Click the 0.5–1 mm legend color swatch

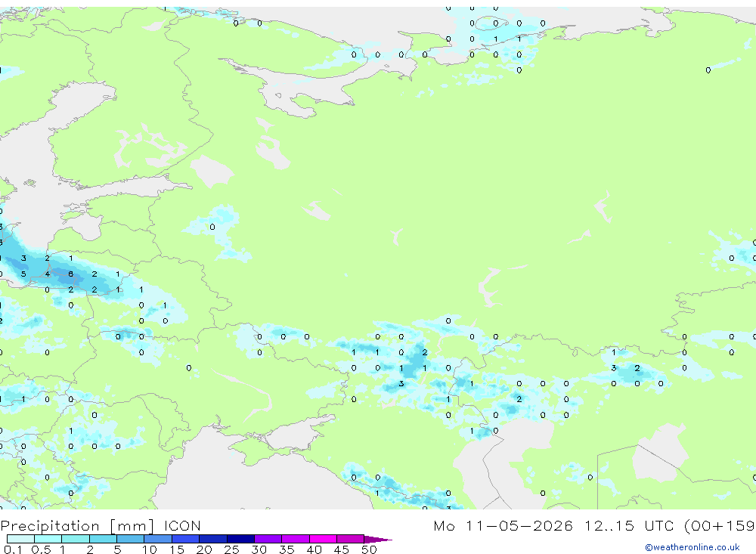click(48, 539)
